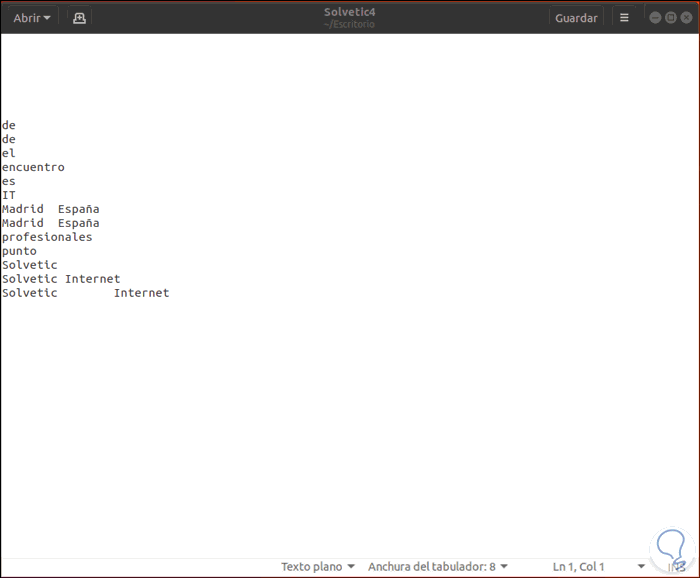
Task: Click the second de line
Action: pos(9,139)
